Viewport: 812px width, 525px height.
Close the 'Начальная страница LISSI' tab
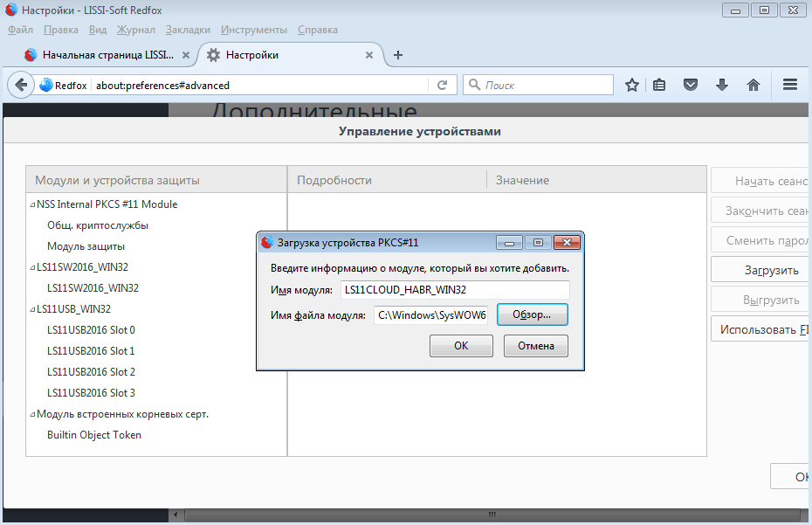tap(186, 55)
